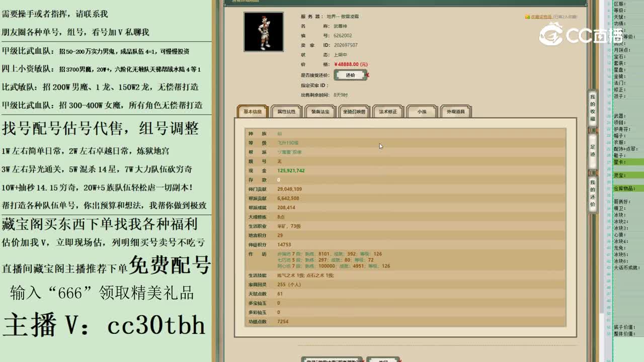Click the 关闭 button at page bottom
This screenshot has width=644, height=362.
[x=383, y=360]
